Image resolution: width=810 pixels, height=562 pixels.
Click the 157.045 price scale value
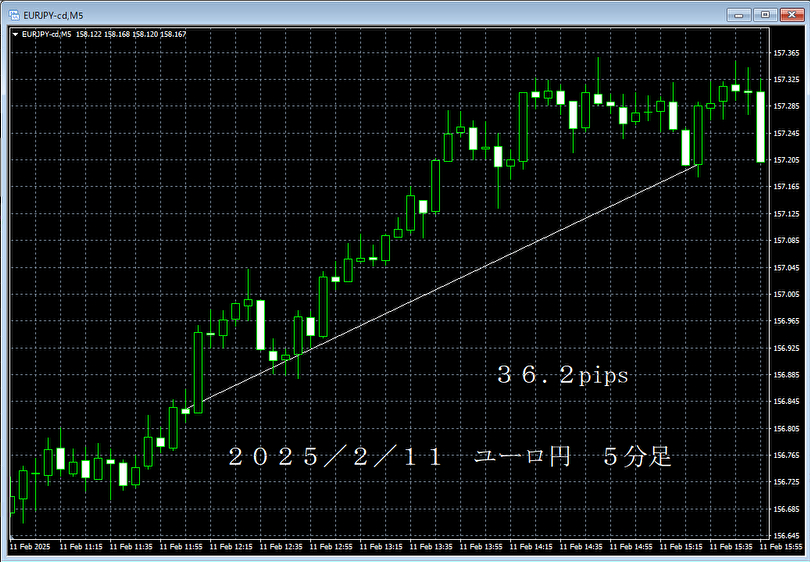[x=786, y=268]
